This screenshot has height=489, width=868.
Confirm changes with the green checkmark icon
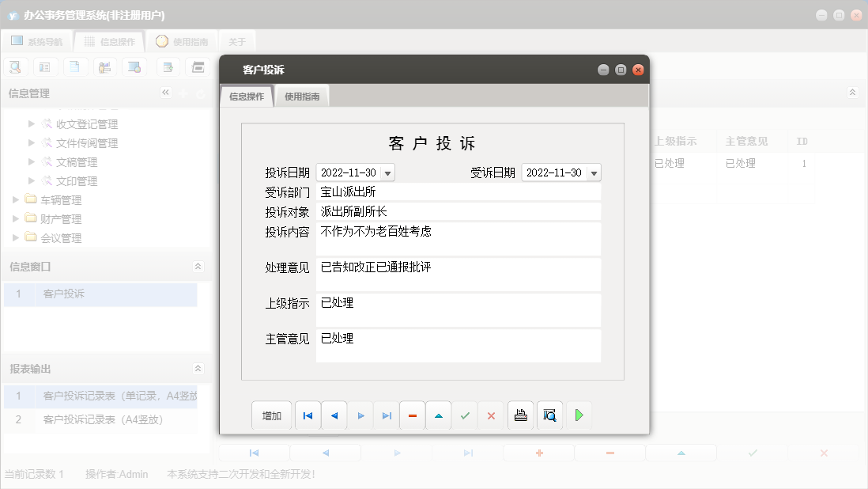(465, 415)
